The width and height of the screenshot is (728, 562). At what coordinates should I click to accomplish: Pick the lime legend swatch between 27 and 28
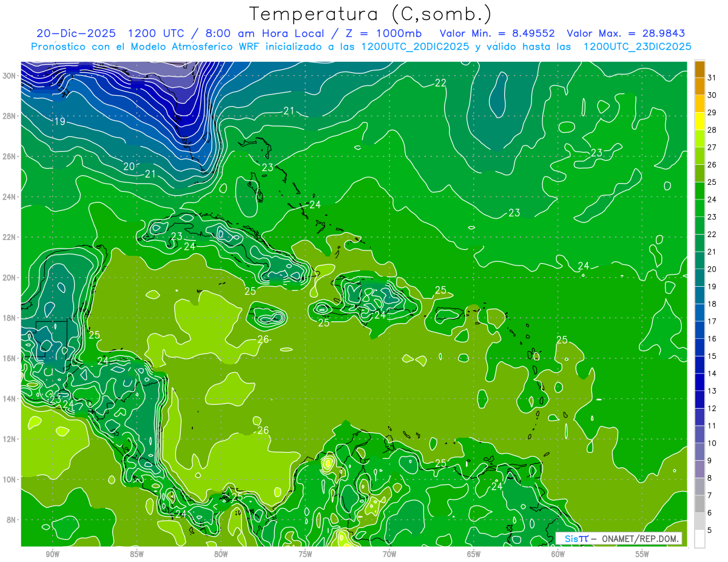coord(699,139)
